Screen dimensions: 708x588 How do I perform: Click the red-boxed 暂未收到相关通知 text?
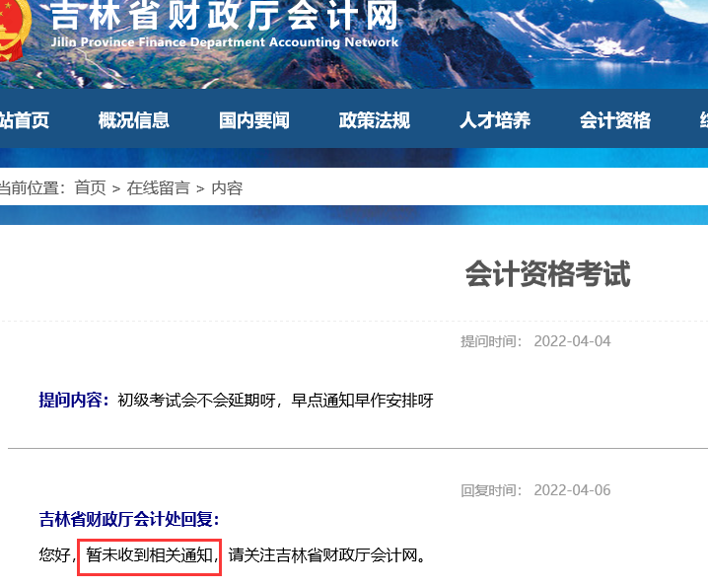coord(150,555)
